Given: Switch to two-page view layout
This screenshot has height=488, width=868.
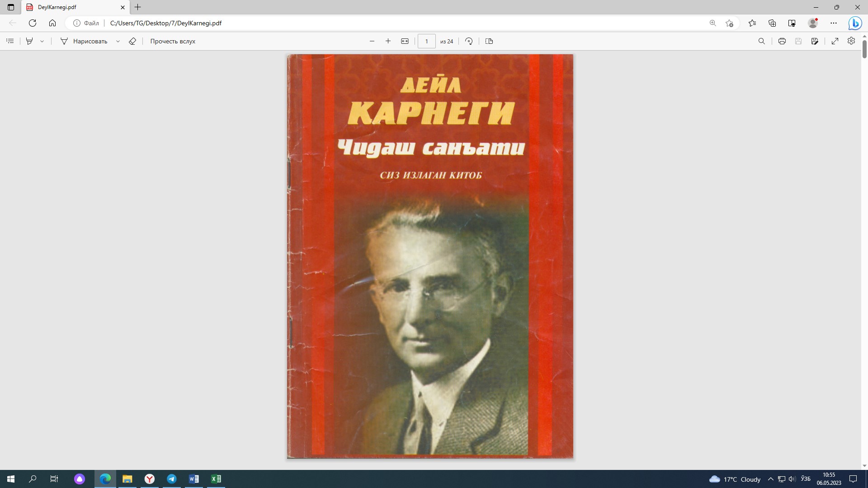Looking at the screenshot, I should (x=489, y=41).
